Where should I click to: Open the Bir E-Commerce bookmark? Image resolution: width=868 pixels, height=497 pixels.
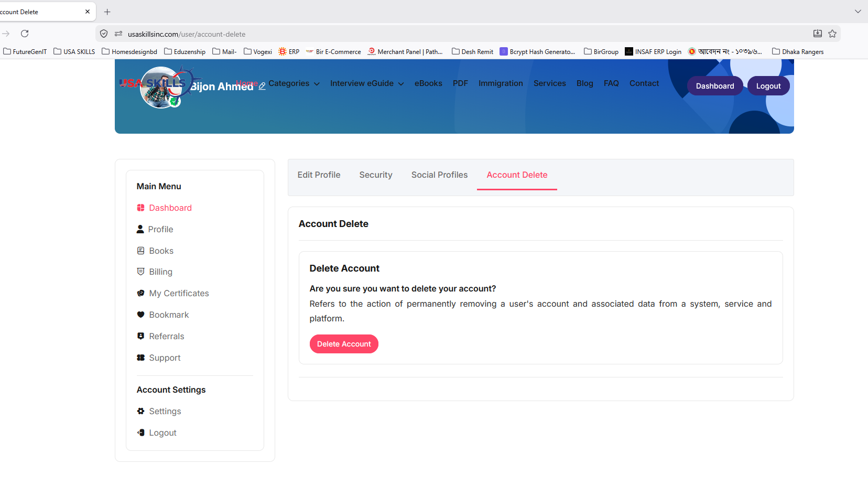(333, 51)
